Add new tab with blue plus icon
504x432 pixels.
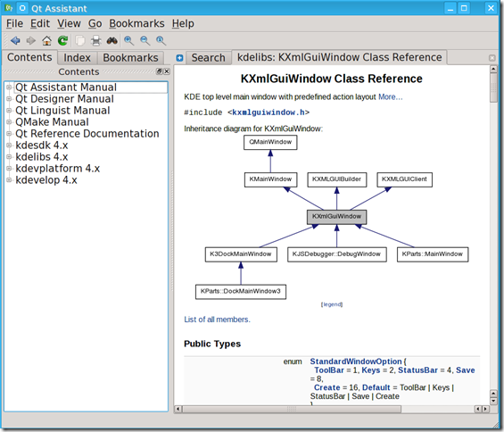179,58
